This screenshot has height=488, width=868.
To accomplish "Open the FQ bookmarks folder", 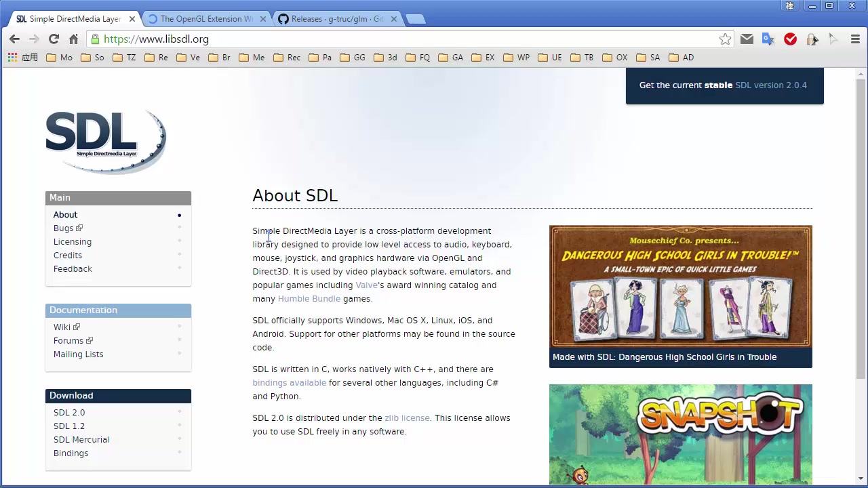I will point(417,58).
